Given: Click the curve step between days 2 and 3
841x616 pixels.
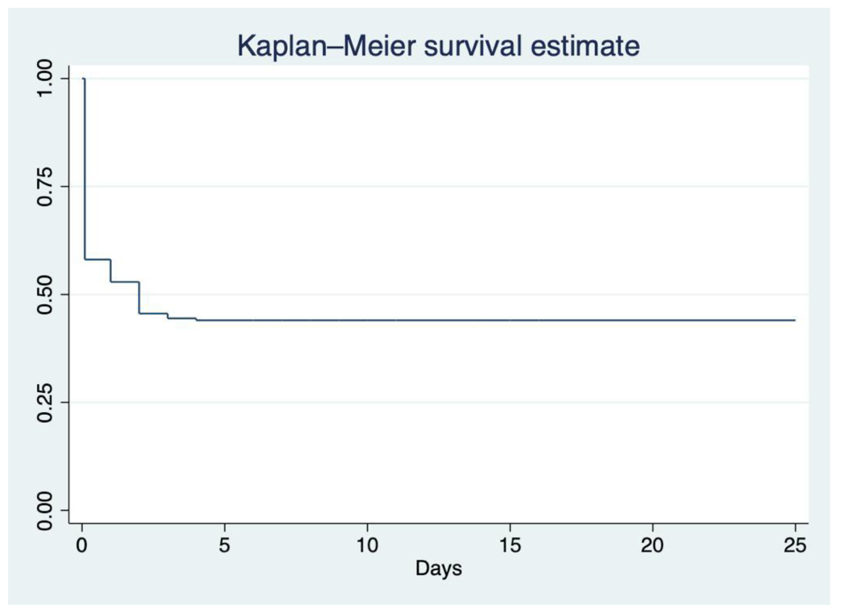Looking at the screenshot, I should [x=153, y=313].
